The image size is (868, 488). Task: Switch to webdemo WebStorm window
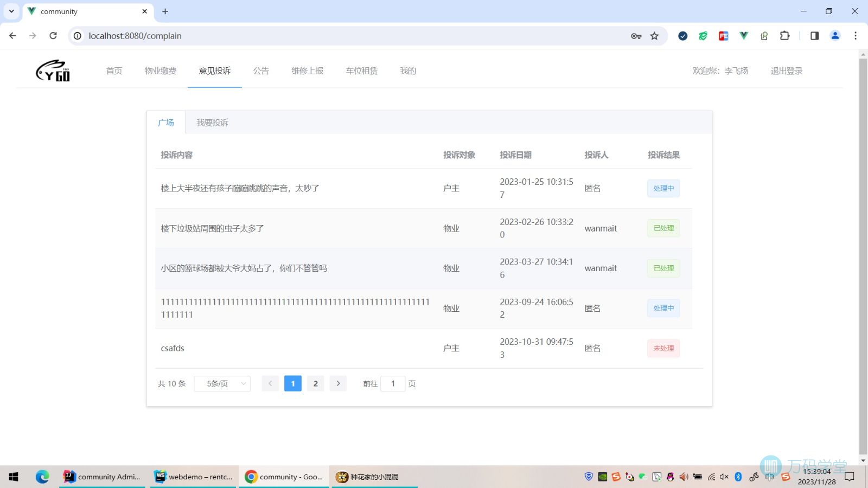click(194, 477)
